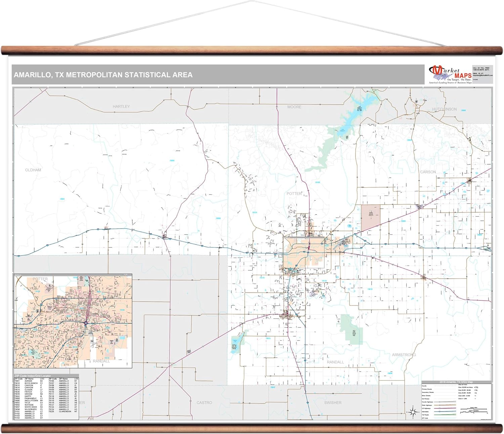Click the ARMSTRONG county label
Image resolution: width=504 pixels, height=434 pixels.
point(404,354)
